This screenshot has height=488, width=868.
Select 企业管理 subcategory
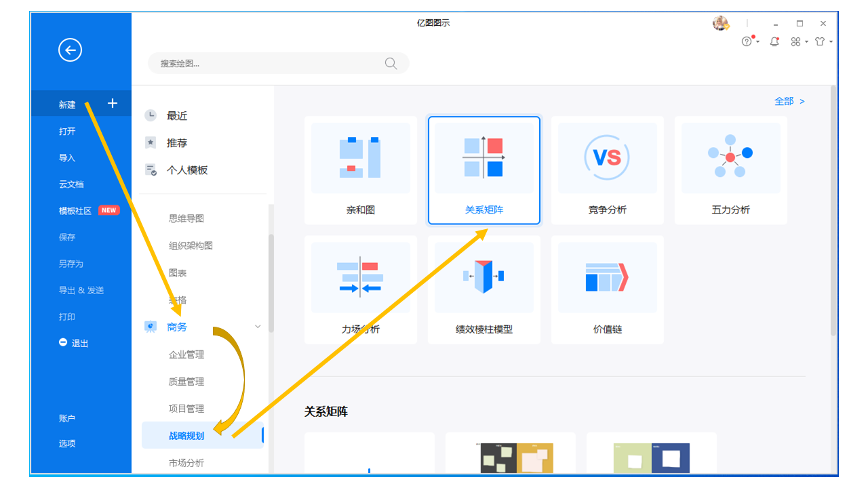pos(186,354)
